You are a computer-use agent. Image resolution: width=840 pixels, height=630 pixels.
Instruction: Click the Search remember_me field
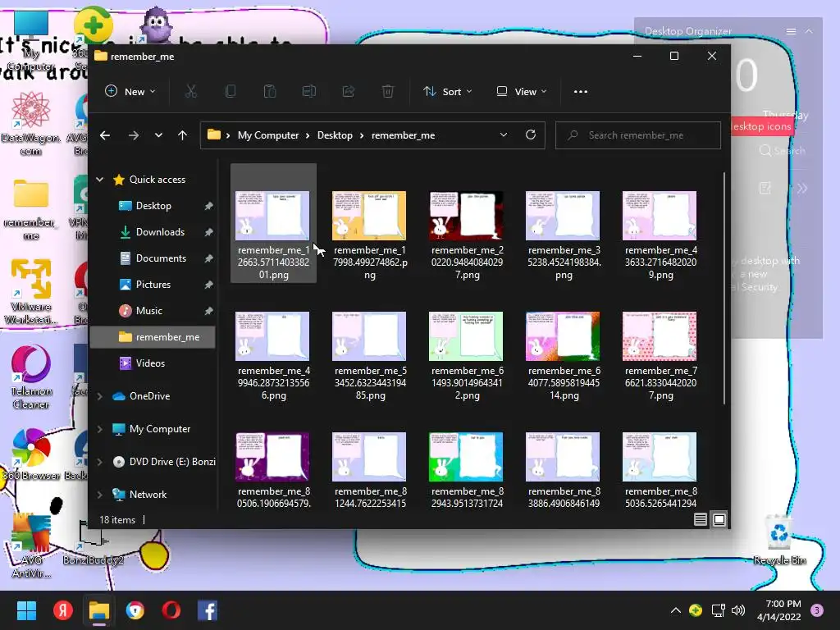coord(638,135)
